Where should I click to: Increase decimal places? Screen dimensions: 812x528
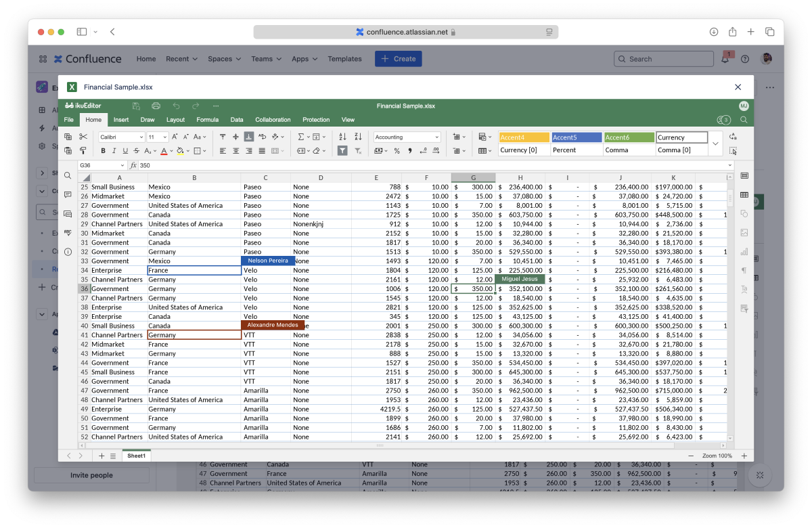click(434, 151)
